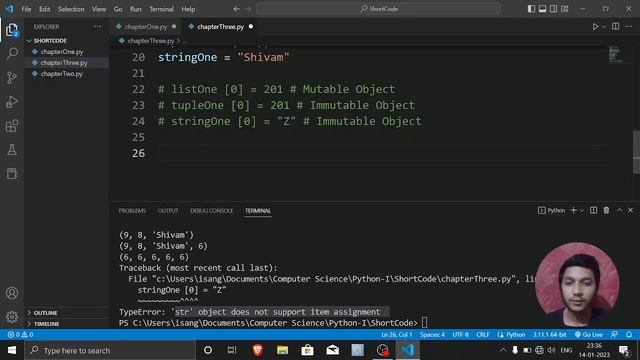The width and height of the screenshot is (640, 360).
Task: Click the ShortCode command center search box
Action: pyautogui.click(x=379, y=9)
